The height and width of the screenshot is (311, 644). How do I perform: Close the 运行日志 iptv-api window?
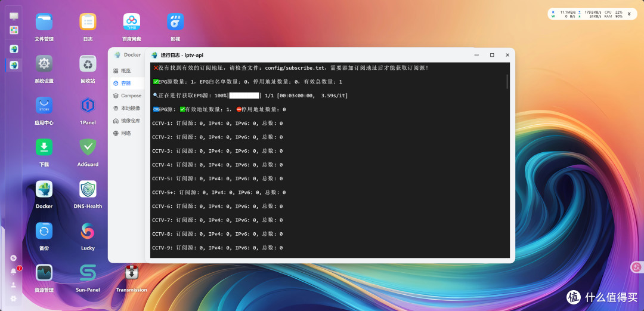pyautogui.click(x=507, y=55)
